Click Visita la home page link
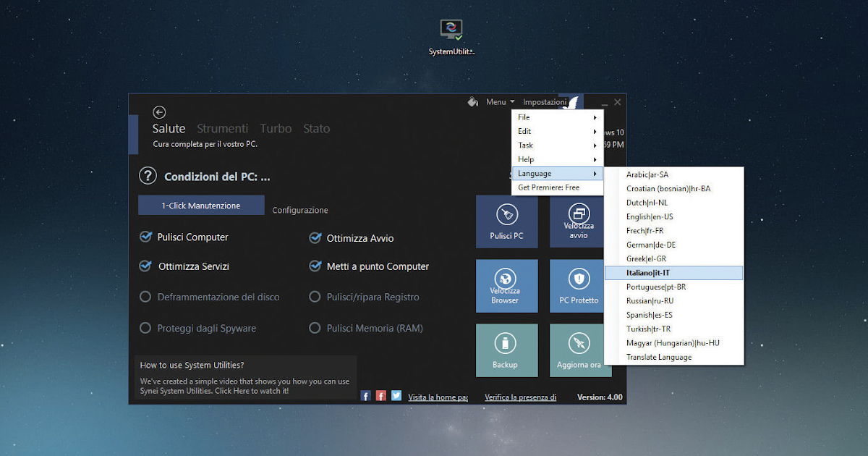This screenshot has width=868, height=456. [438, 397]
